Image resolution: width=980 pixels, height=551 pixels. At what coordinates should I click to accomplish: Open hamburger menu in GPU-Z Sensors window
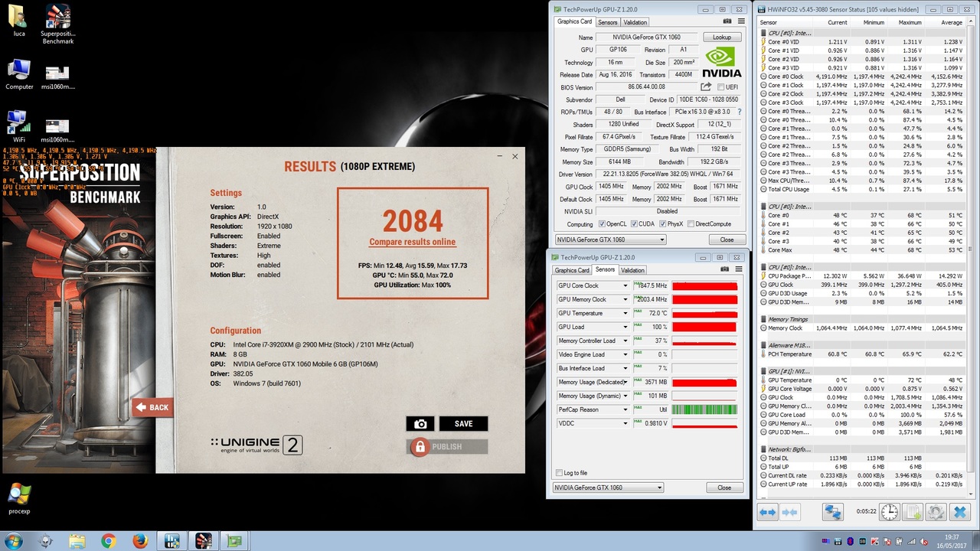(738, 269)
